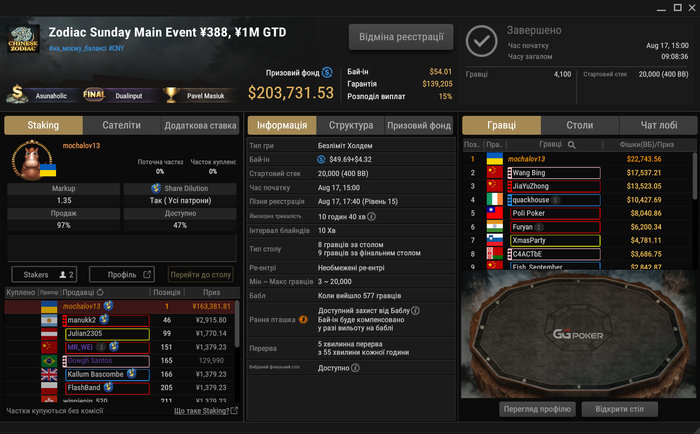The image size is (700, 434).
Task: Click the #на_моєму_балансі hashtag link
Action: tap(78, 48)
